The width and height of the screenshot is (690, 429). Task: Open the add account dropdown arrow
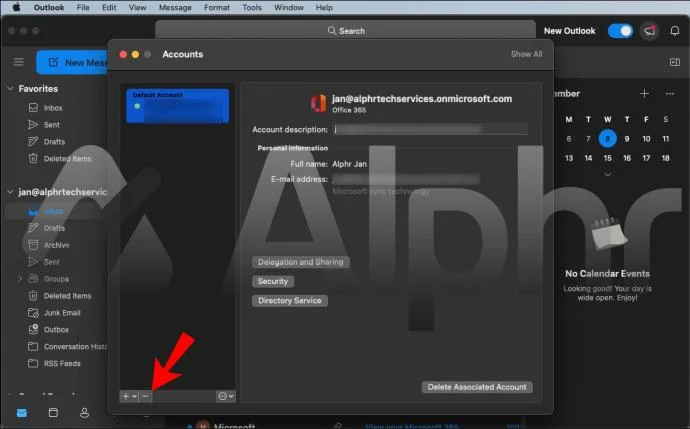coord(134,396)
